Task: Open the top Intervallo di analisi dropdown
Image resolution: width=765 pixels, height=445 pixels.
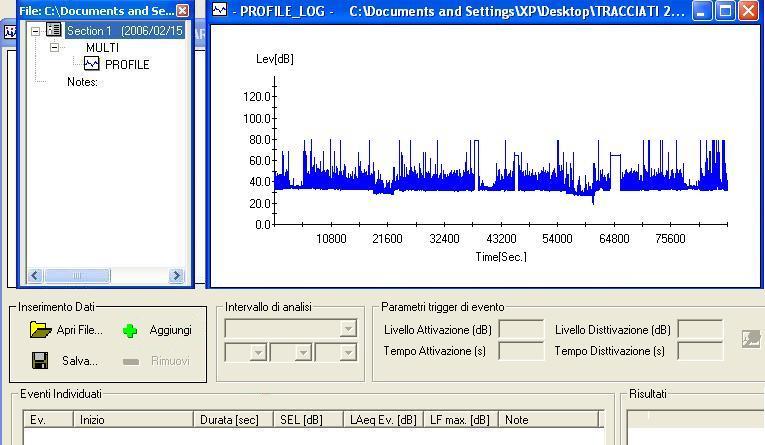Action: [348, 329]
